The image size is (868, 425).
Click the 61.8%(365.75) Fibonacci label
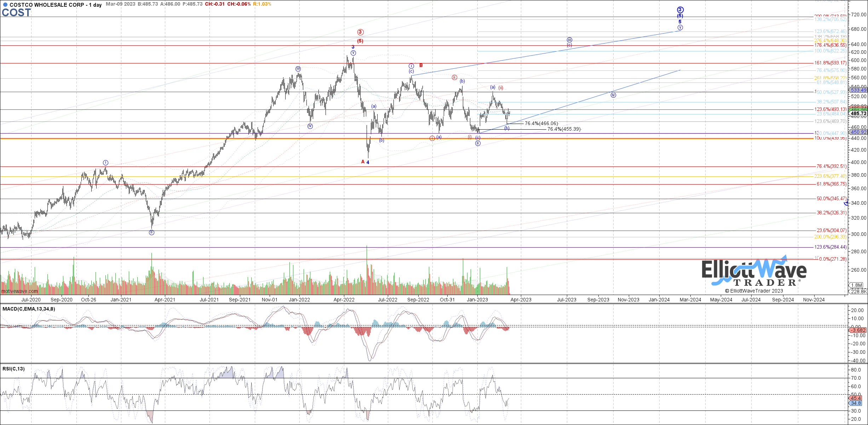[x=832, y=184]
